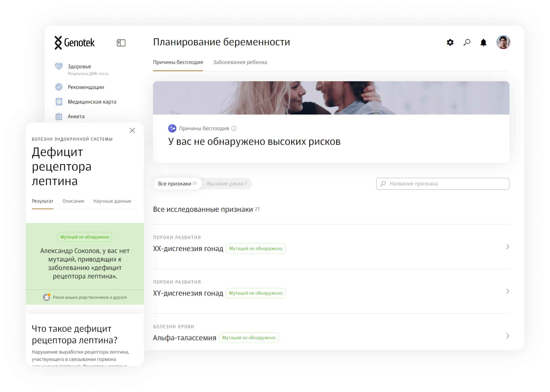This screenshot has height=392, width=550.
Task: Click info icon next to Причины бесплодия
Action: [x=234, y=129]
